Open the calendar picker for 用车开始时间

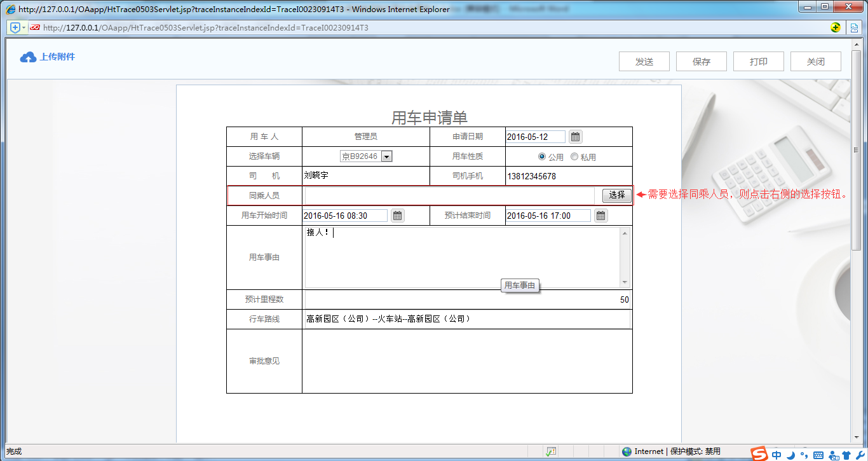point(397,215)
